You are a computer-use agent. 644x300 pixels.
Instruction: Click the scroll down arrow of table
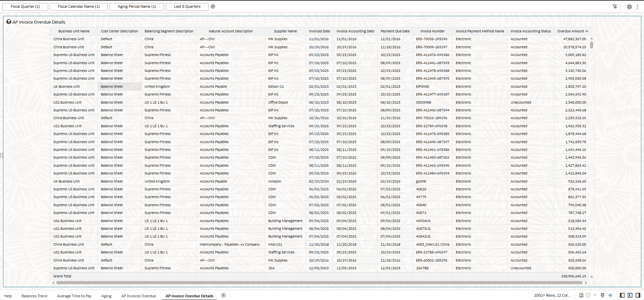coord(591,277)
